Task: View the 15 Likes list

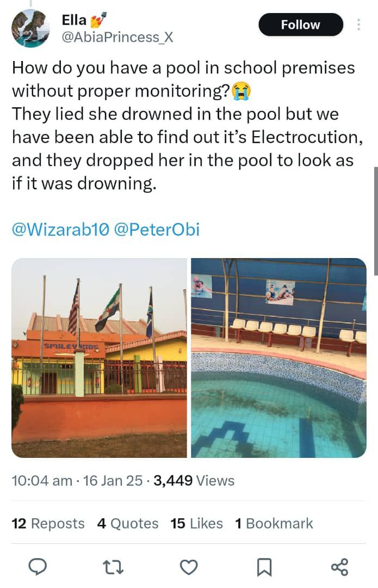Action: (196, 524)
